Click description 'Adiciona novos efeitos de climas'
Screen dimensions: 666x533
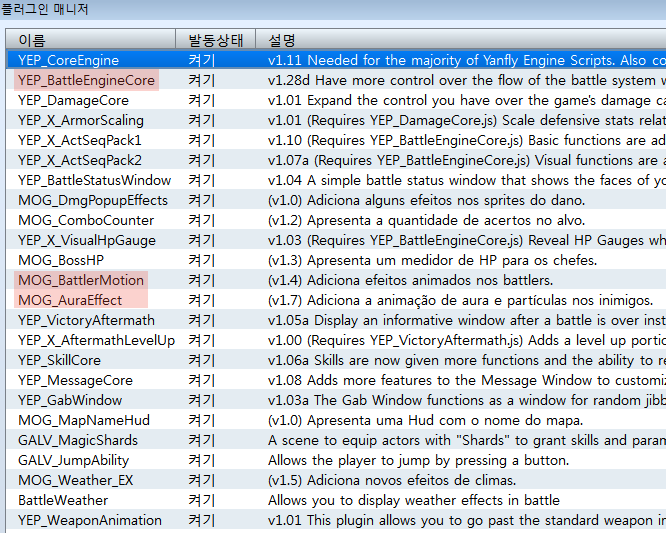392,479
